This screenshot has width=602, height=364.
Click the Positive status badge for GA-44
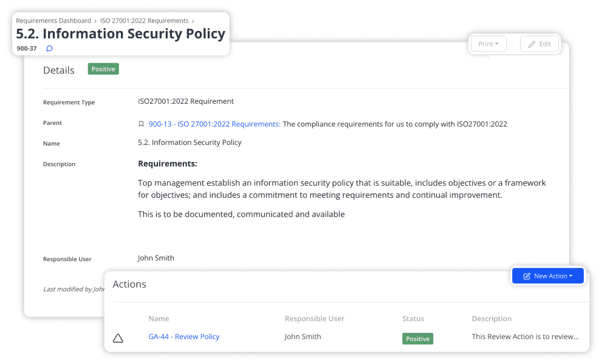[417, 339]
